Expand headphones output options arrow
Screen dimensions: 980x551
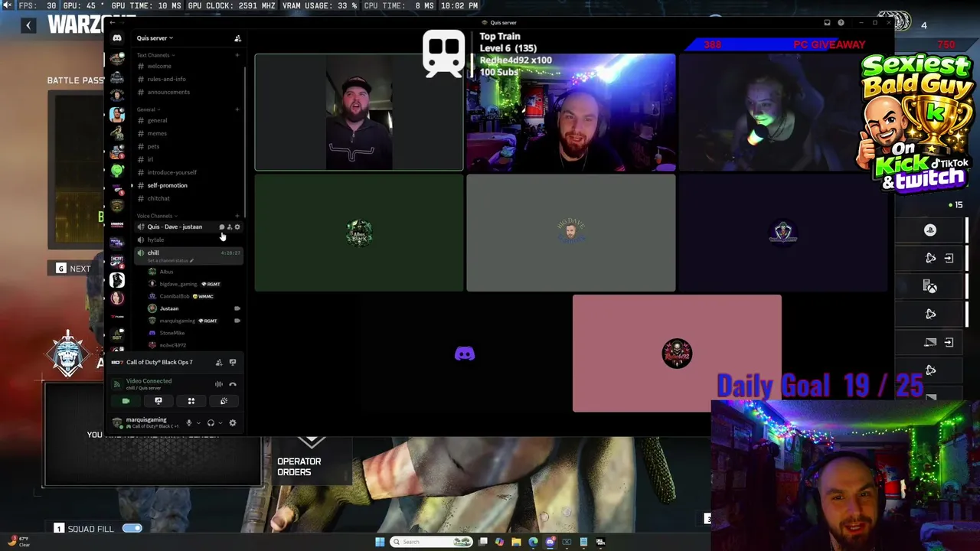tap(220, 422)
